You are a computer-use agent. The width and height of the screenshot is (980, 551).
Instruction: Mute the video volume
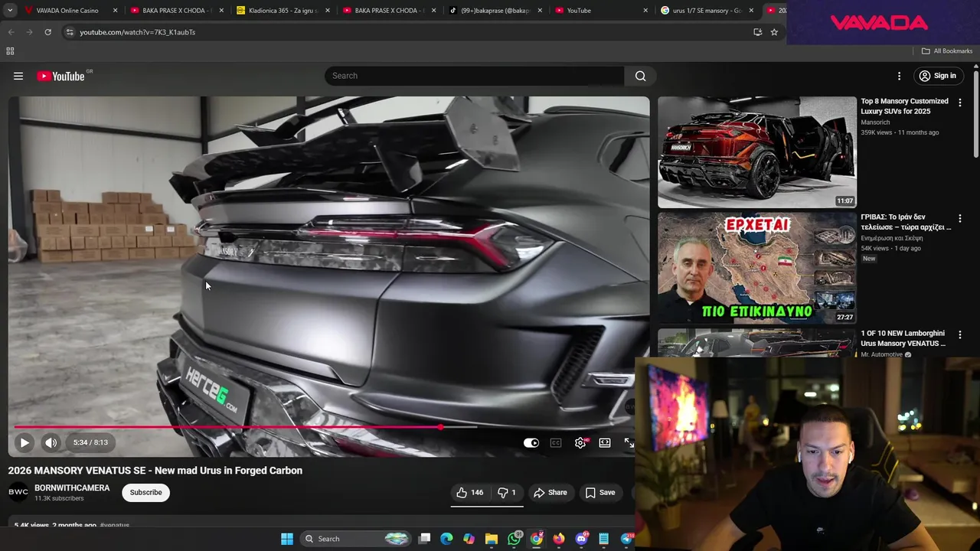tap(51, 442)
